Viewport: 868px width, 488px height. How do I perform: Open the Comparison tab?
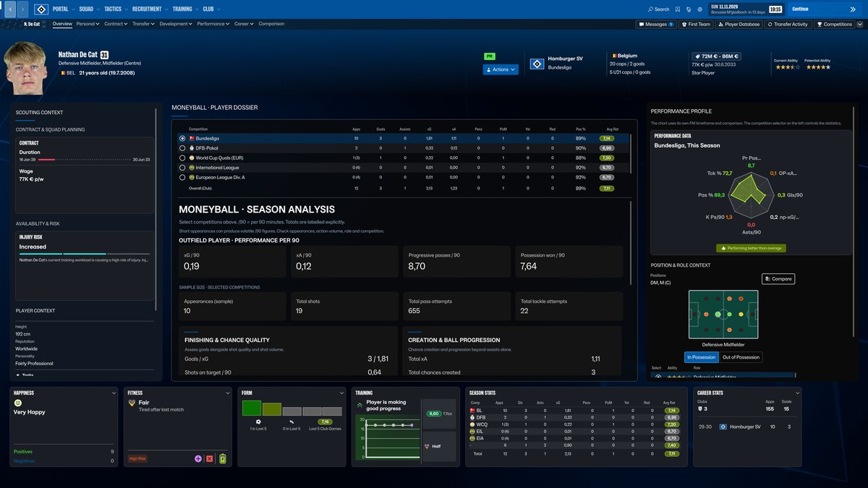point(271,24)
